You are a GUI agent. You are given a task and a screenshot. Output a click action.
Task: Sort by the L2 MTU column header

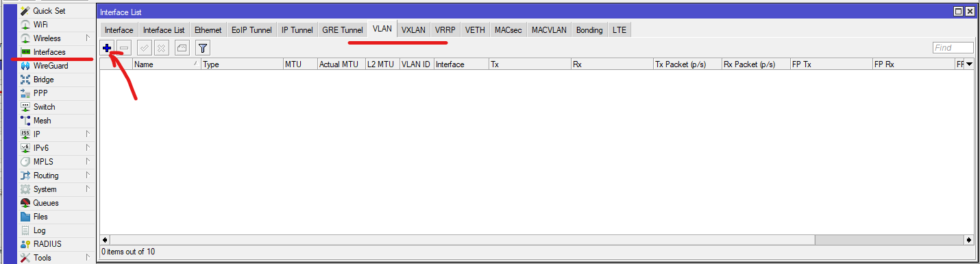[x=382, y=64]
